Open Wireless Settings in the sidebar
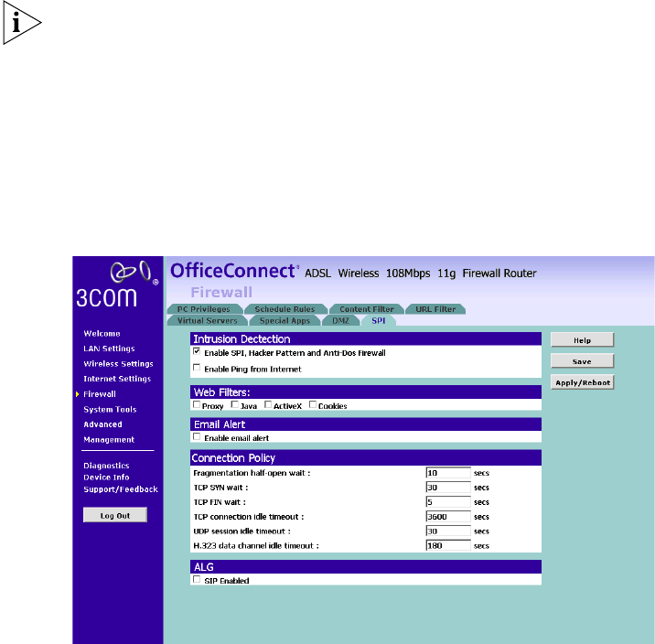Viewport: 655px width, 644px height. pyautogui.click(x=118, y=364)
